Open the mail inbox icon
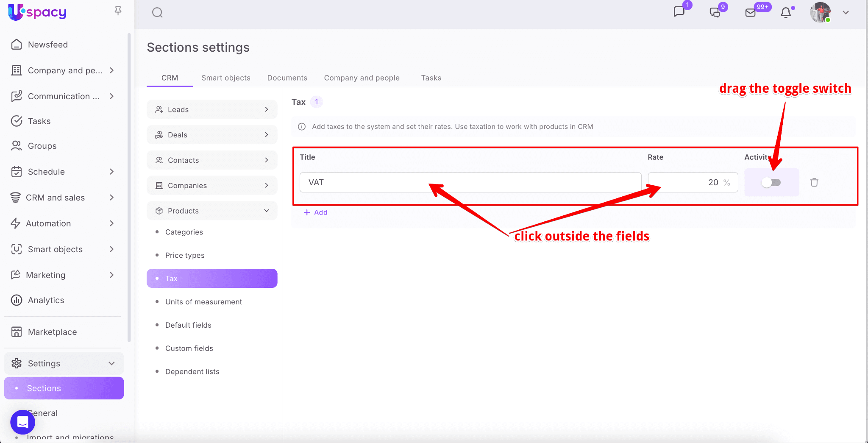The width and height of the screenshot is (868, 443). 750,13
